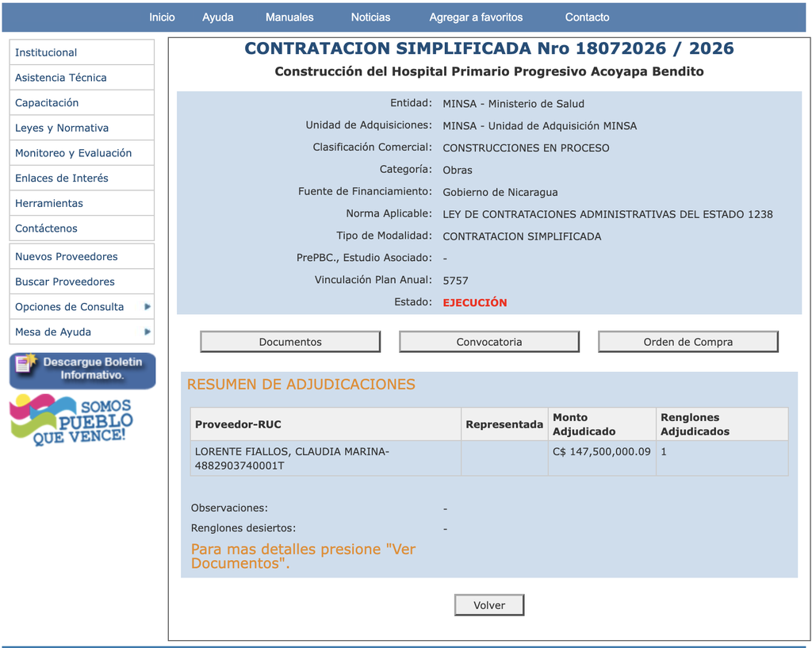This screenshot has height=648, width=812.
Task: Select Monitoreo y Evaluación in sidebar
Action: pyautogui.click(x=82, y=153)
